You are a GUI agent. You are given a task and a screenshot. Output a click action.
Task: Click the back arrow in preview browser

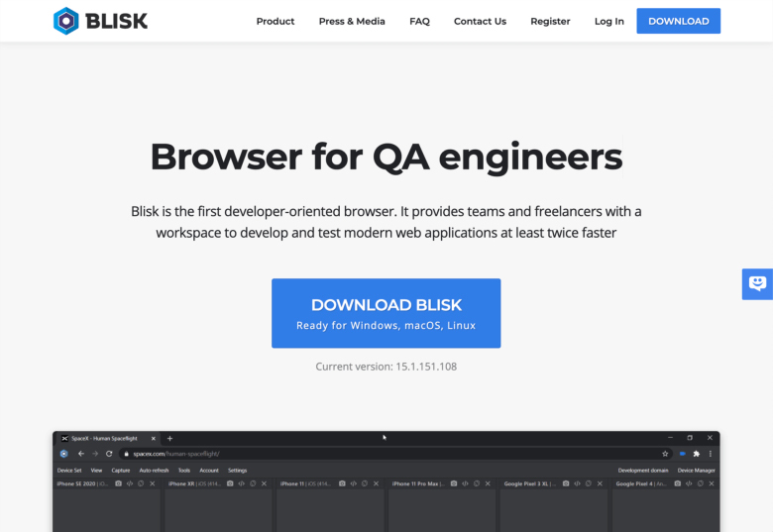coord(81,454)
